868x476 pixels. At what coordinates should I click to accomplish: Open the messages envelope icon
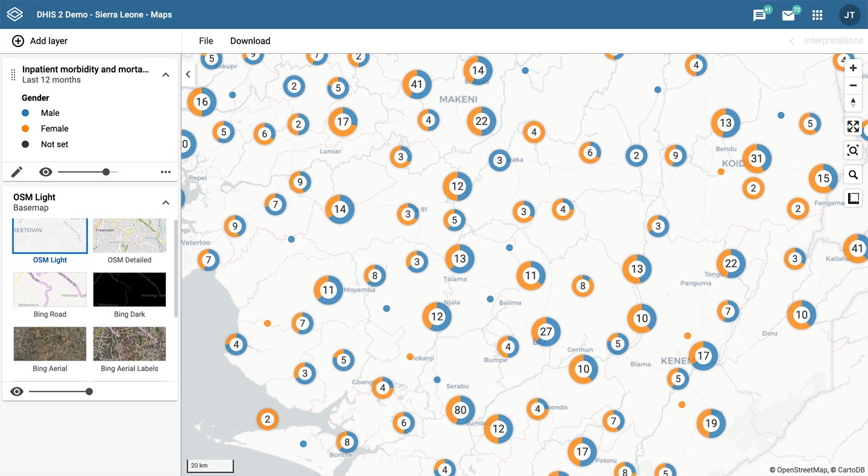788,16
